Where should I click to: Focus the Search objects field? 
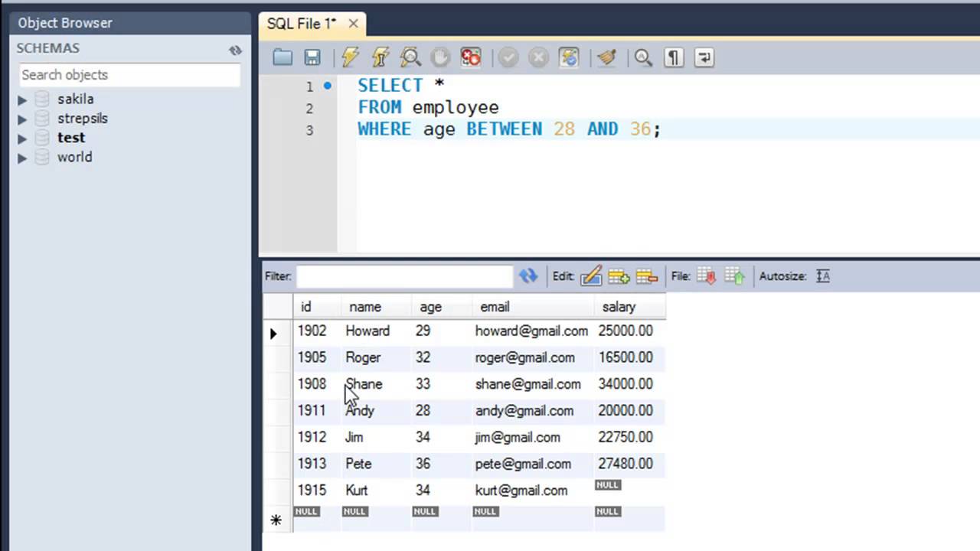coord(129,74)
